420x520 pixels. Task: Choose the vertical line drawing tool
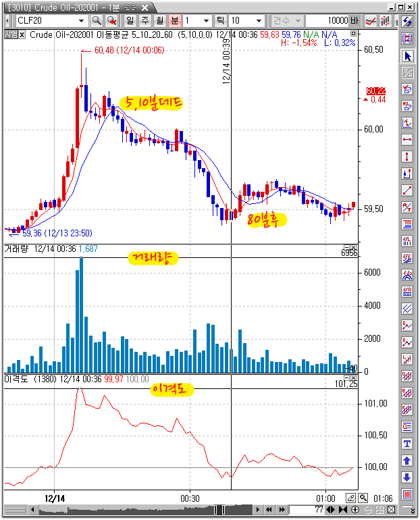[x=407, y=157]
